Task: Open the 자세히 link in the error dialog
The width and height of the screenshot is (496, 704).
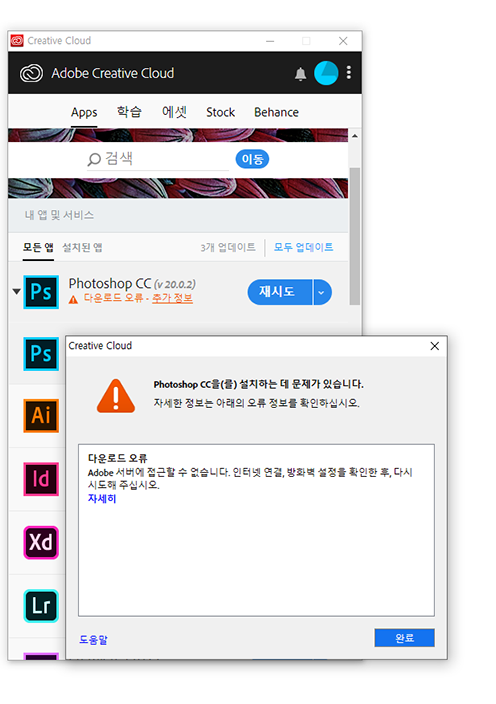Action: pos(102,498)
